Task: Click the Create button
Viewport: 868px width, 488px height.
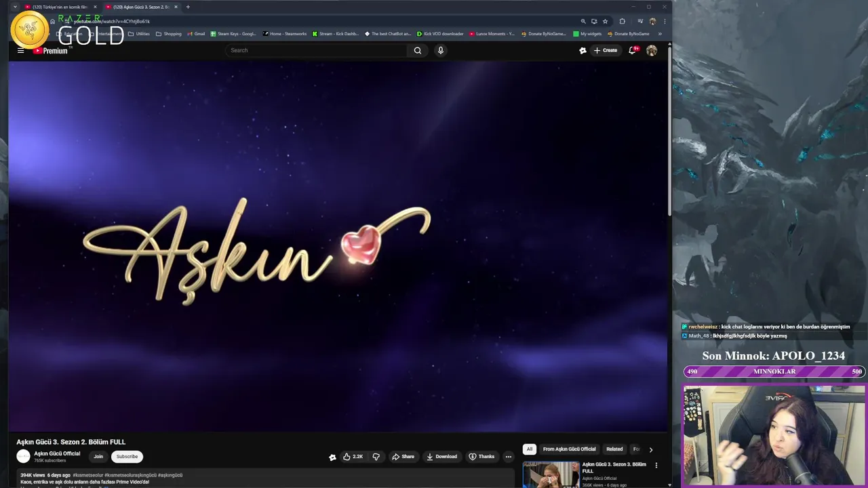Action: point(606,50)
